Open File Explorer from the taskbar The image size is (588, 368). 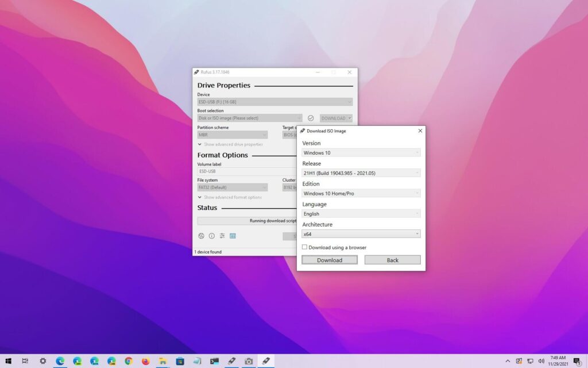pos(163,361)
